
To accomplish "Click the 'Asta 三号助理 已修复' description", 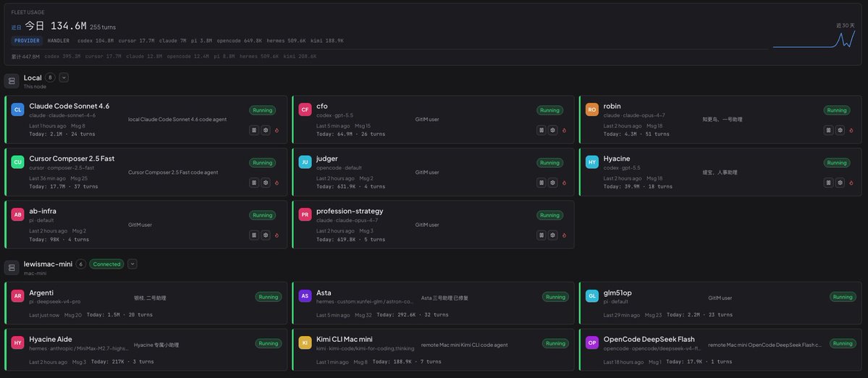I will 444,298.
